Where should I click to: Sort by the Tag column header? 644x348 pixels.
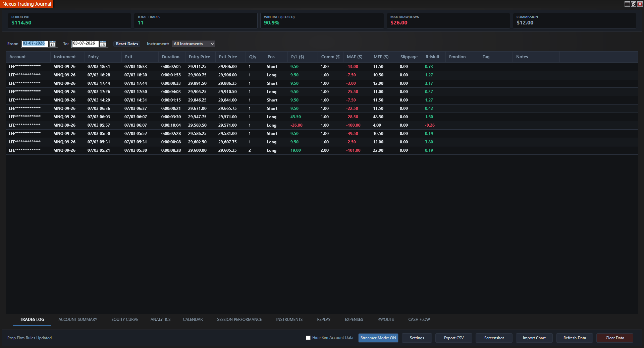pyautogui.click(x=496, y=57)
